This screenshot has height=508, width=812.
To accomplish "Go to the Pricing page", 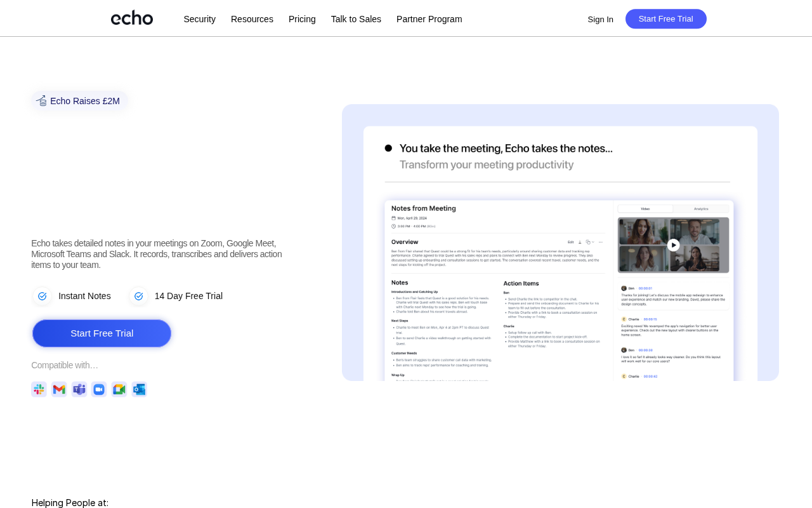I will [302, 19].
